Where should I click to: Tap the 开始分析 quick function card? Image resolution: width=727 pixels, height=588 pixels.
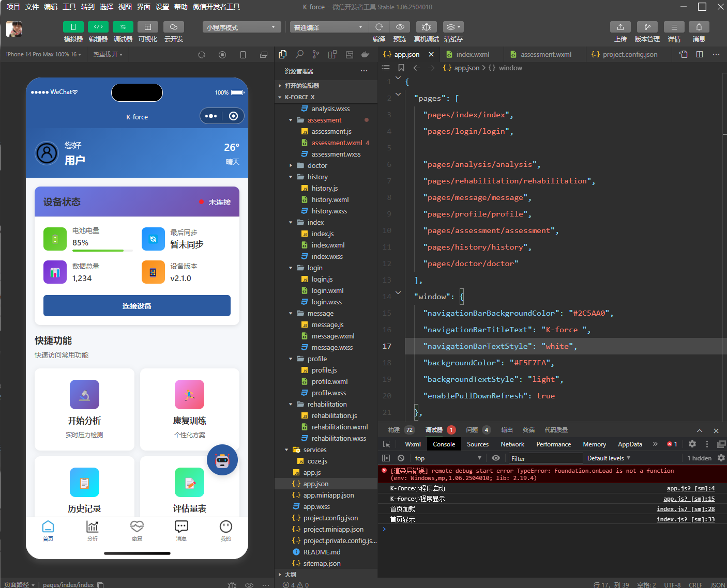(x=84, y=409)
